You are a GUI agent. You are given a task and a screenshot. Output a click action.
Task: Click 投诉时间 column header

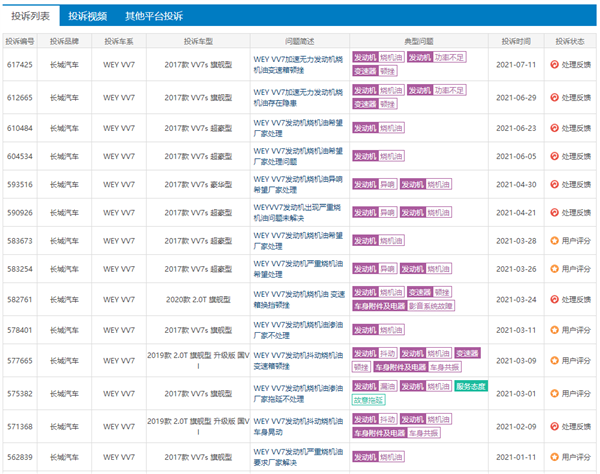click(x=516, y=41)
